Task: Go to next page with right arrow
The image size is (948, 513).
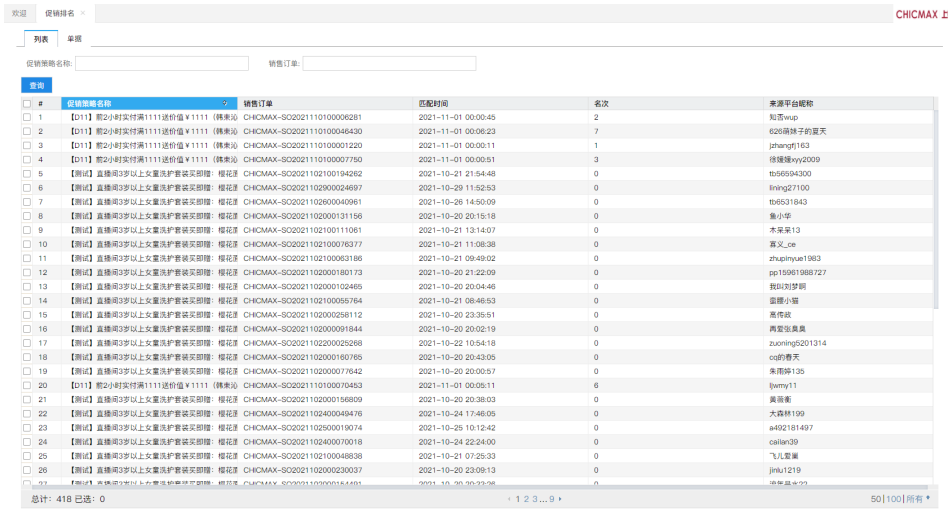Action: [560, 499]
